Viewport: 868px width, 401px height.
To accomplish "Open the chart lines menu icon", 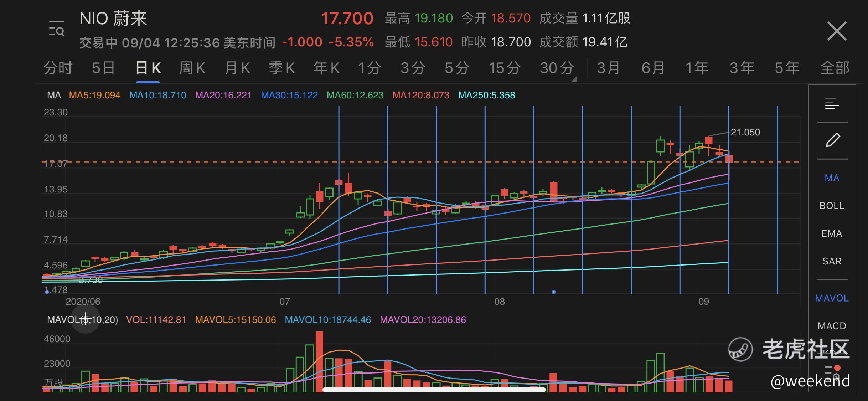I will [x=832, y=104].
